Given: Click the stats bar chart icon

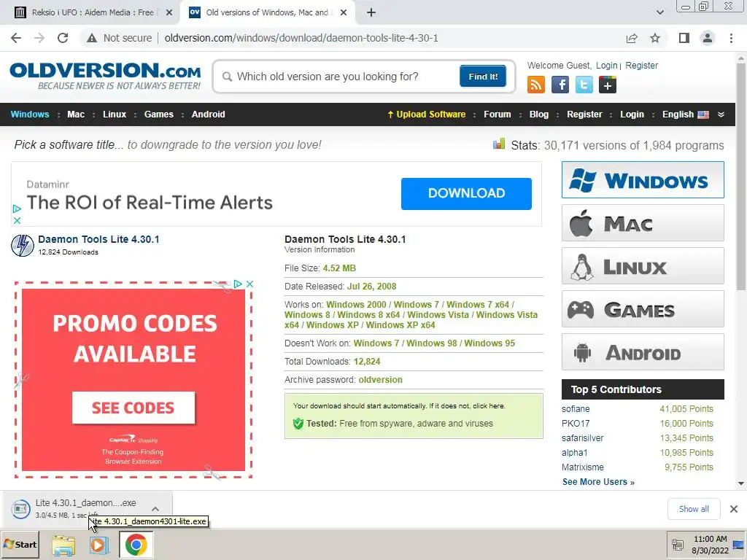Looking at the screenshot, I should pyautogui.click(x=499, y=144).
